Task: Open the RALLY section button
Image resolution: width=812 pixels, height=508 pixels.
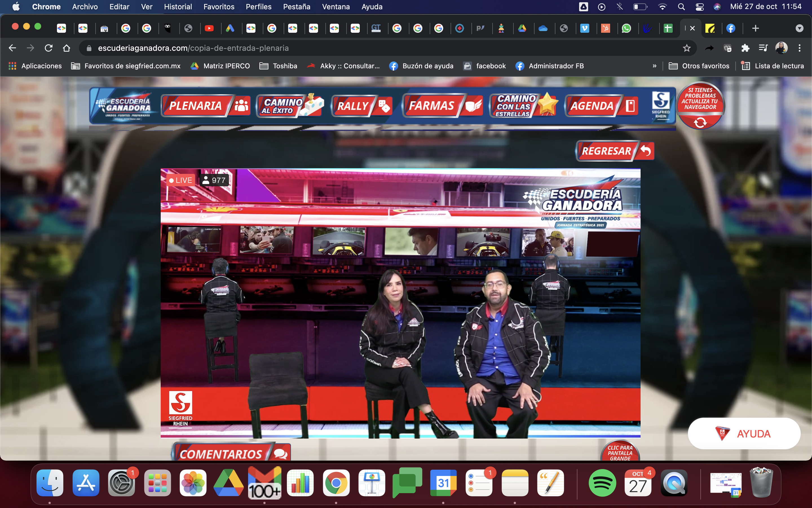Action: click(362, 106)
